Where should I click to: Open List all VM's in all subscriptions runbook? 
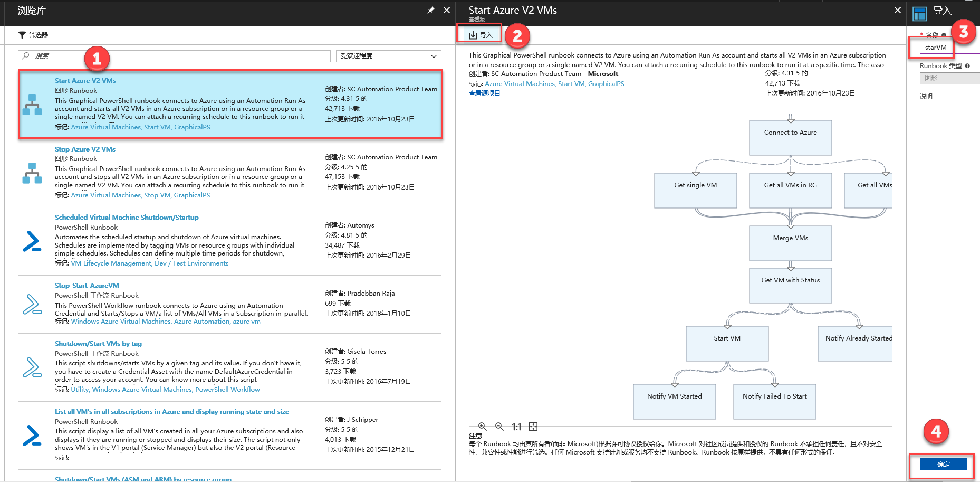[x=172, y=412]
